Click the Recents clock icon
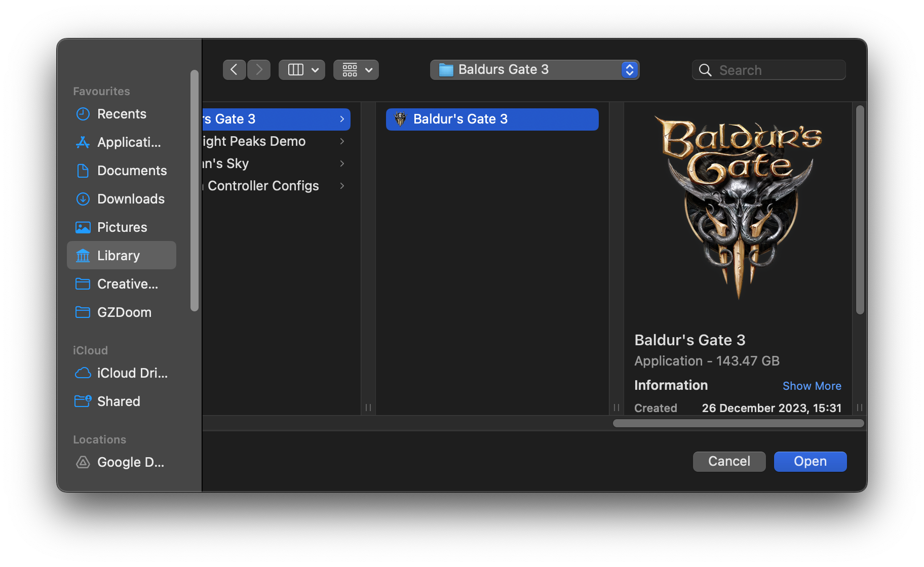The width and height of the screenshot is (924, 567). (x=83, y=114)
